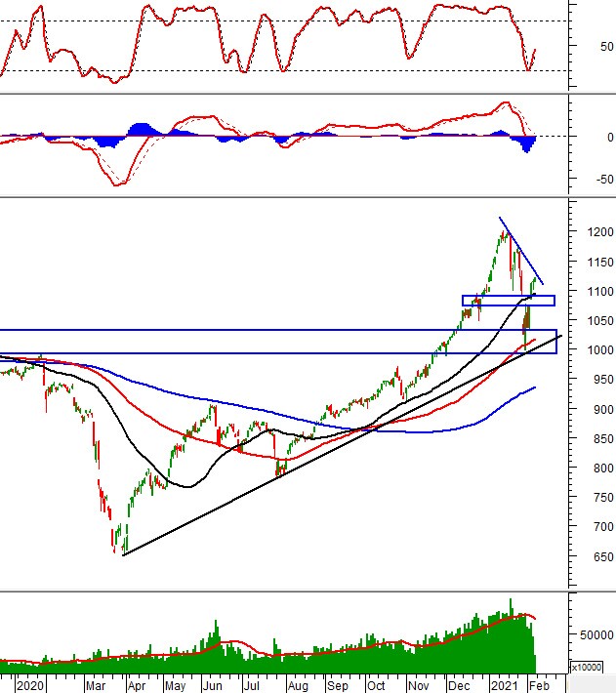
Task: Click the 950 price axis label
Action: 603,380
